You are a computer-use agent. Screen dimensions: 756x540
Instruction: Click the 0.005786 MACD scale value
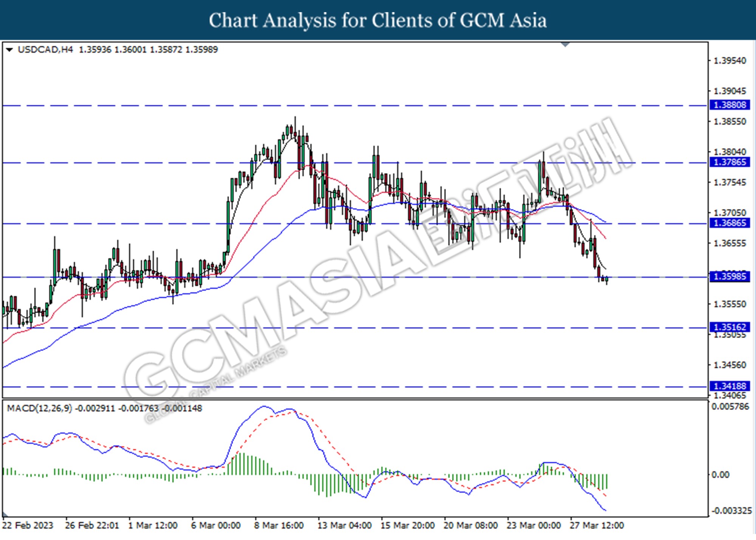click(730, 407)
